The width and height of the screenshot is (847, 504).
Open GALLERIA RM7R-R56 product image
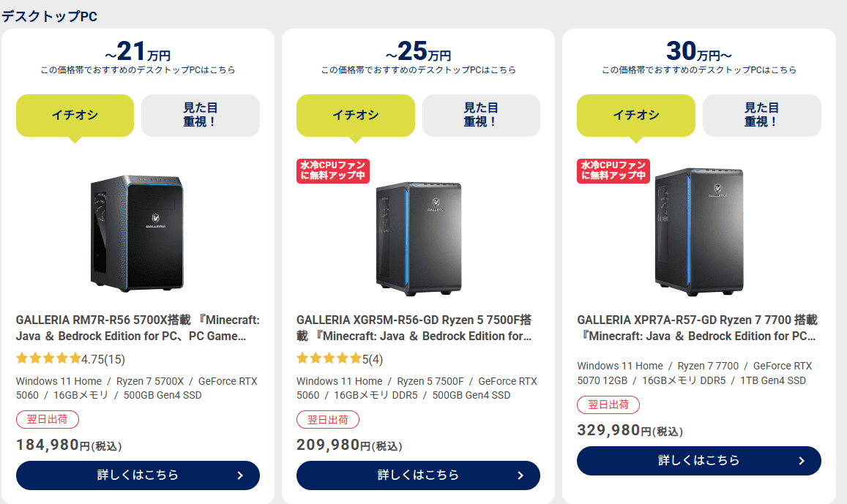(x=138, y=231)
